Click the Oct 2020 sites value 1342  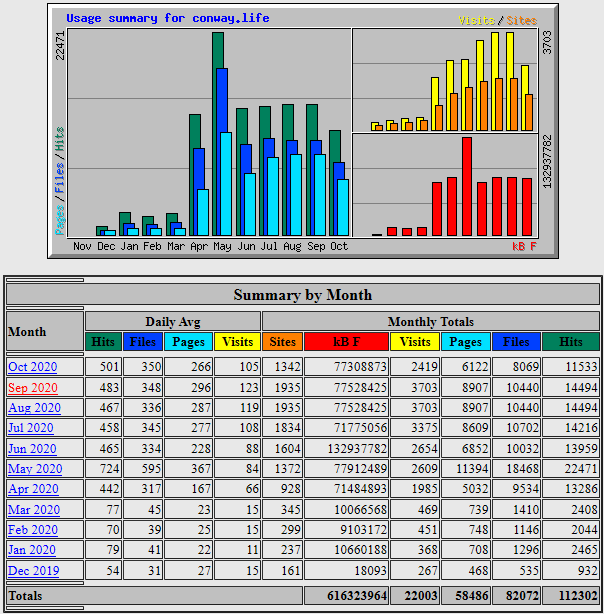(287, 367)
